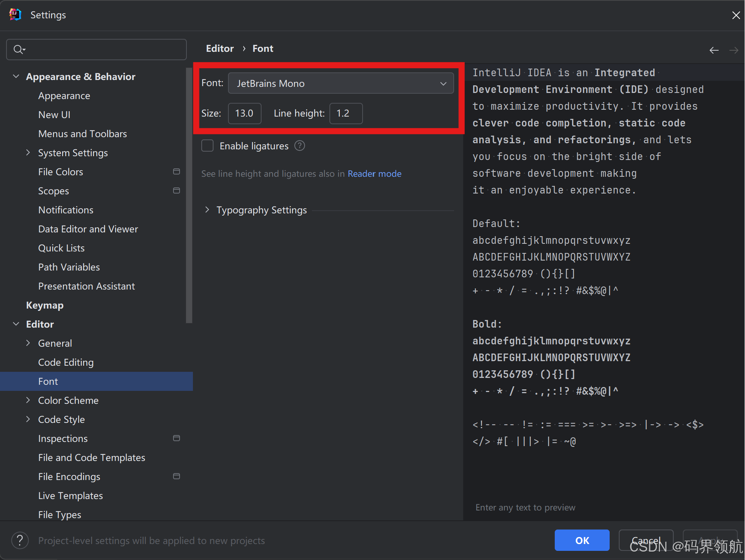Expand System Settings node
This screenshot has height=560, width=745.
[28, 152]
